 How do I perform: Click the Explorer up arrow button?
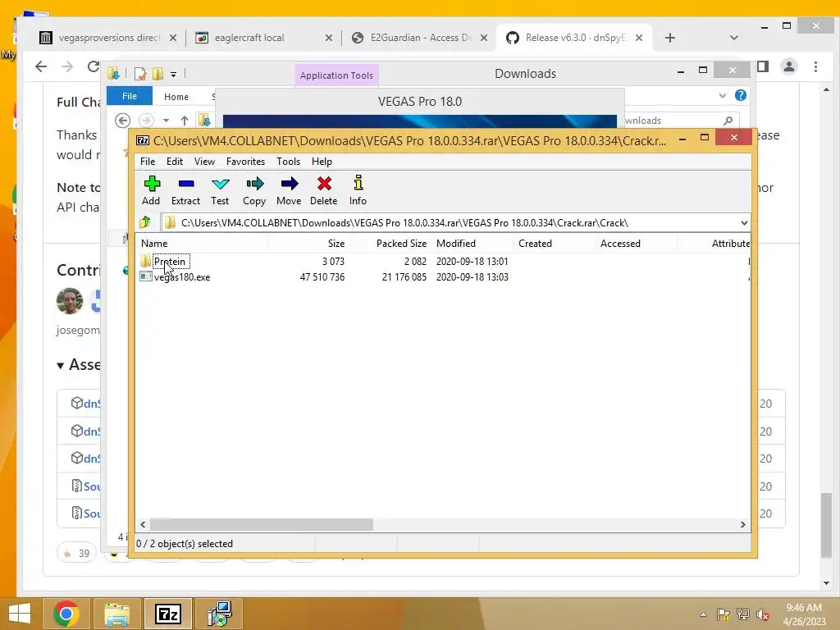coord(185,121)
